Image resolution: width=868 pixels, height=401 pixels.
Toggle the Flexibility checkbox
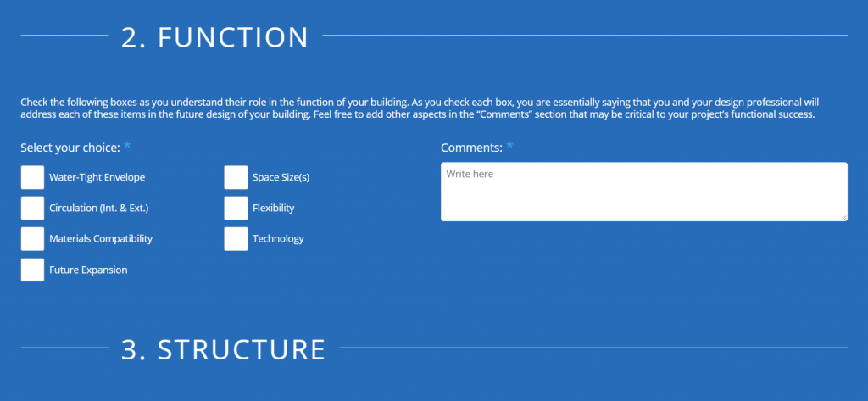236,208
